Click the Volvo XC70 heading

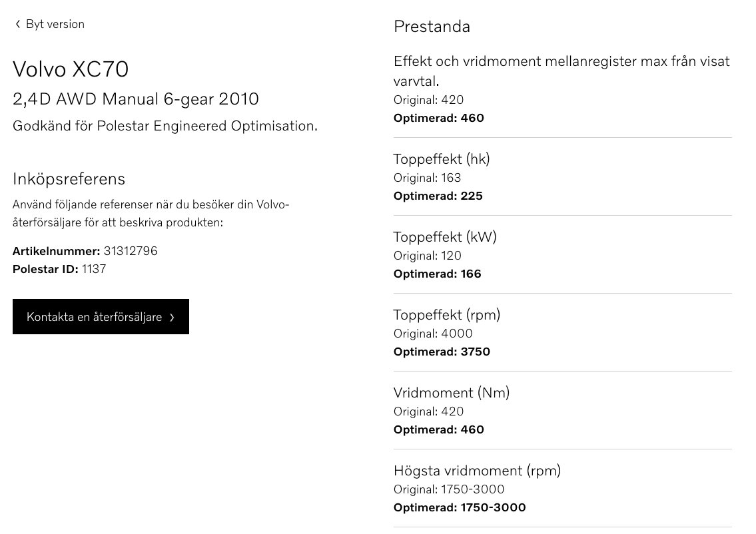(71, 69)
